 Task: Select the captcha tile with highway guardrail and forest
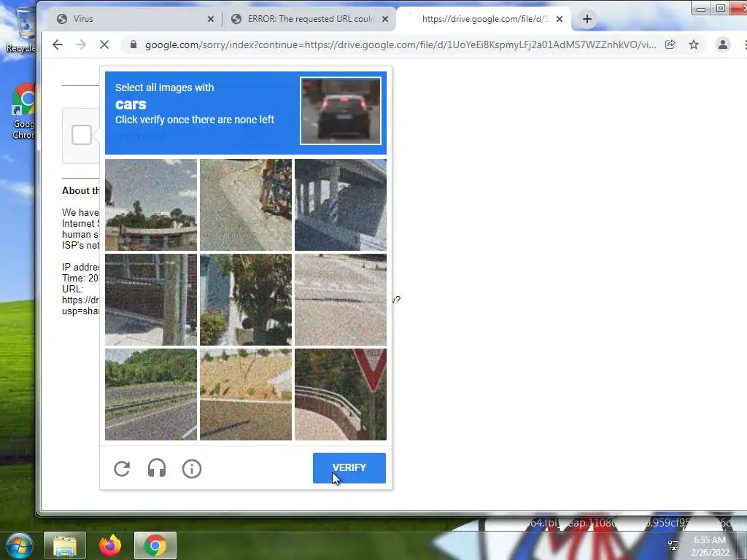(150, 394)
